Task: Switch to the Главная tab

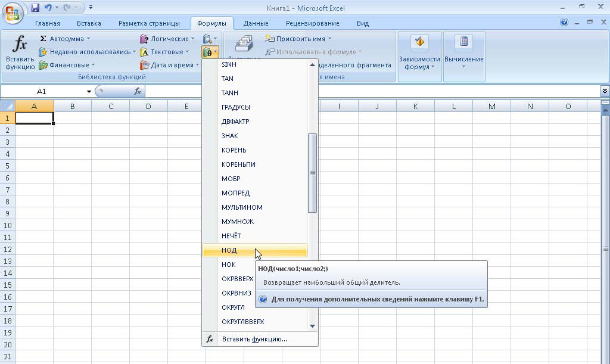Action: [x=47, y=23]
